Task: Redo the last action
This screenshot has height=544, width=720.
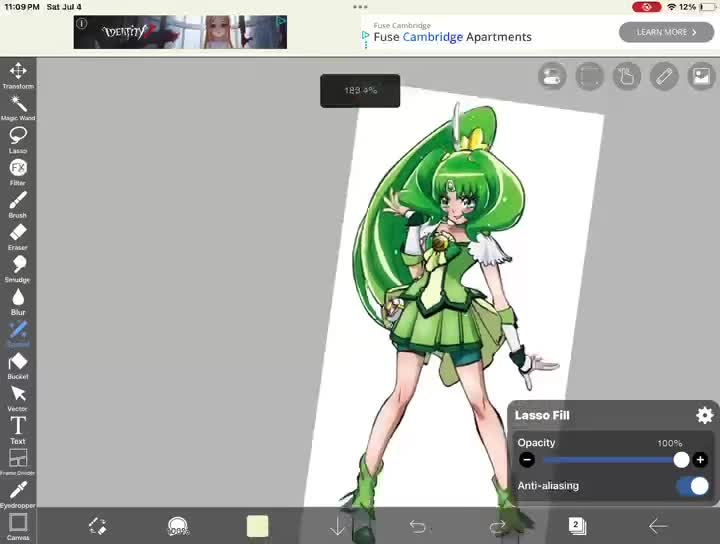Action: (x=497, y=526)
